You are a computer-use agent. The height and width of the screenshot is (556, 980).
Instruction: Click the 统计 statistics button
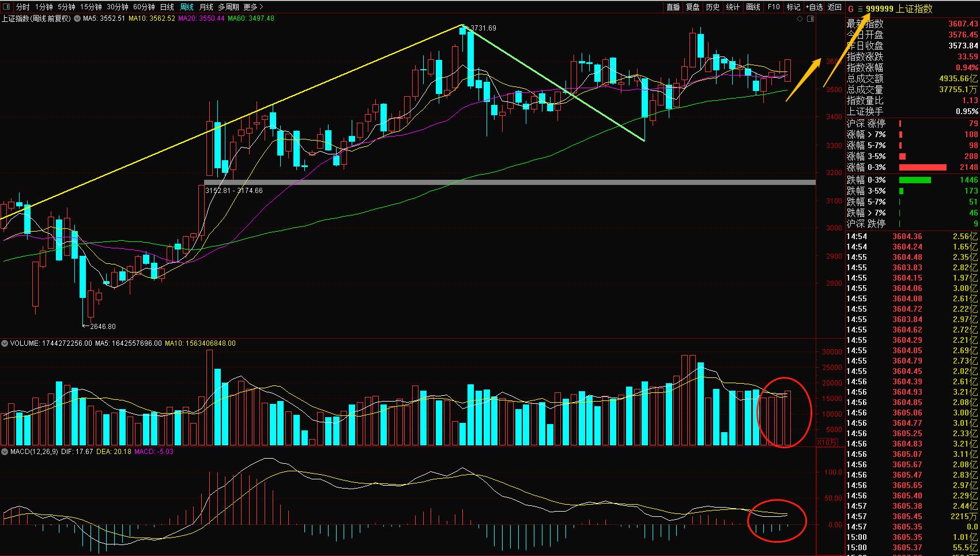(x=733, y=7)
